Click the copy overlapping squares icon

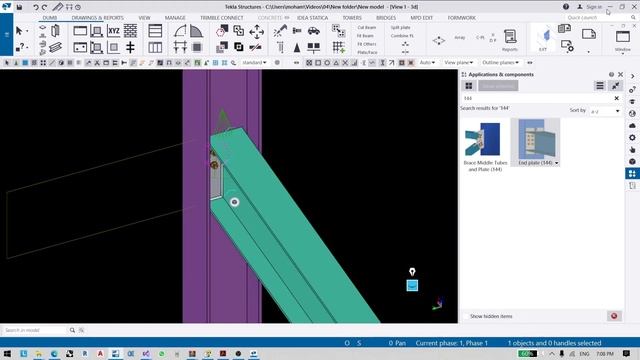(238, 31)
